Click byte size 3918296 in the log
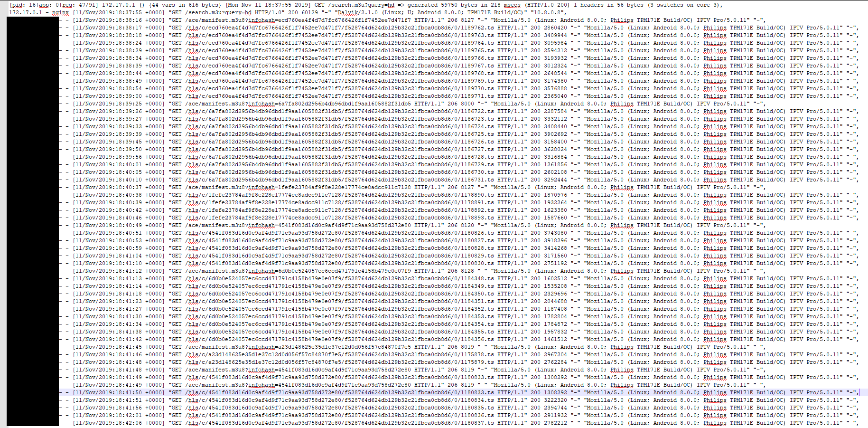This screenshot has height=428, width=868. tap(555, 240)
